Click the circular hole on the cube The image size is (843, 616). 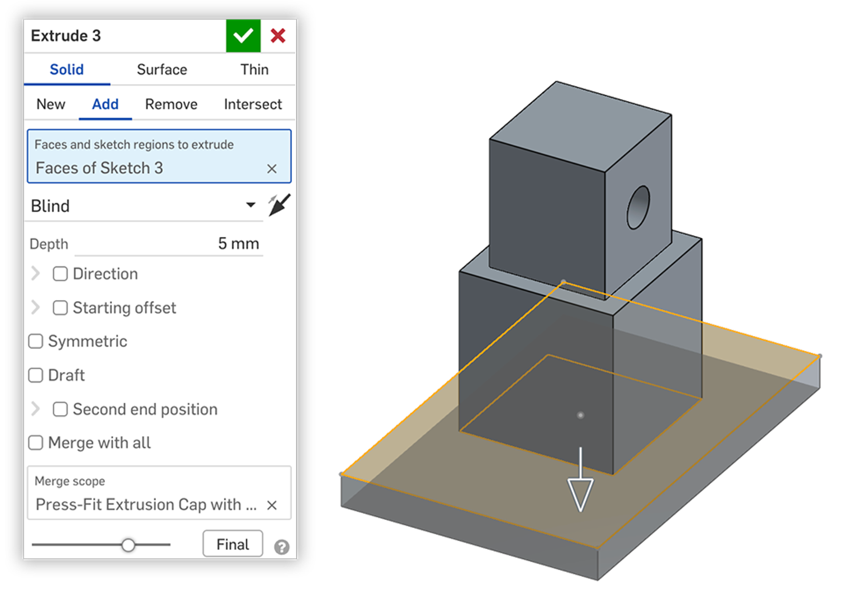pyautogui.click(x=638, y=207)
